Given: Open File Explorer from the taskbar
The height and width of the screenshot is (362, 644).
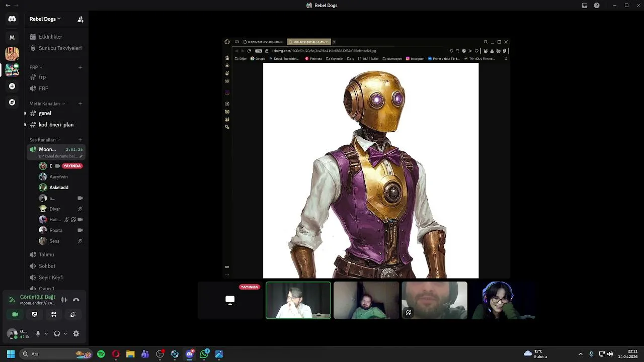Looking at the screenshot, I should point(130,354).
